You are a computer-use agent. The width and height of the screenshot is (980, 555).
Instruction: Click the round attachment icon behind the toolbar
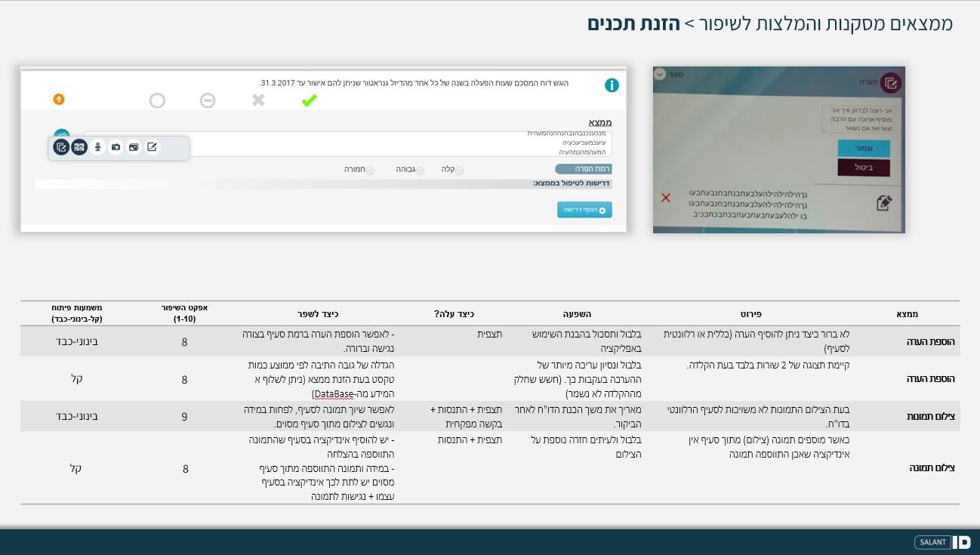pyautogui.click(x=62, y=134)
